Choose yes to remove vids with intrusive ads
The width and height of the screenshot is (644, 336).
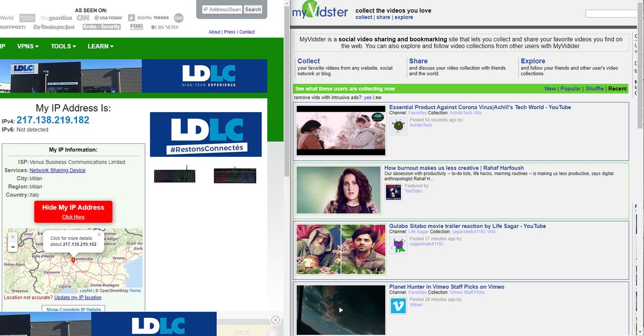[368, 98]
